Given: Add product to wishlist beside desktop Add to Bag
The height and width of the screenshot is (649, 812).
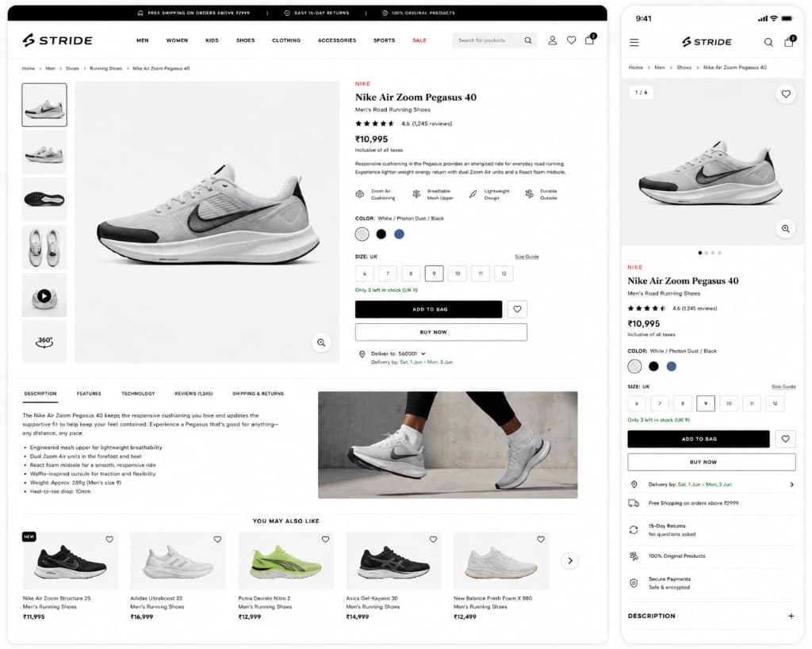Looking at the screenshot, I should 517,309.
